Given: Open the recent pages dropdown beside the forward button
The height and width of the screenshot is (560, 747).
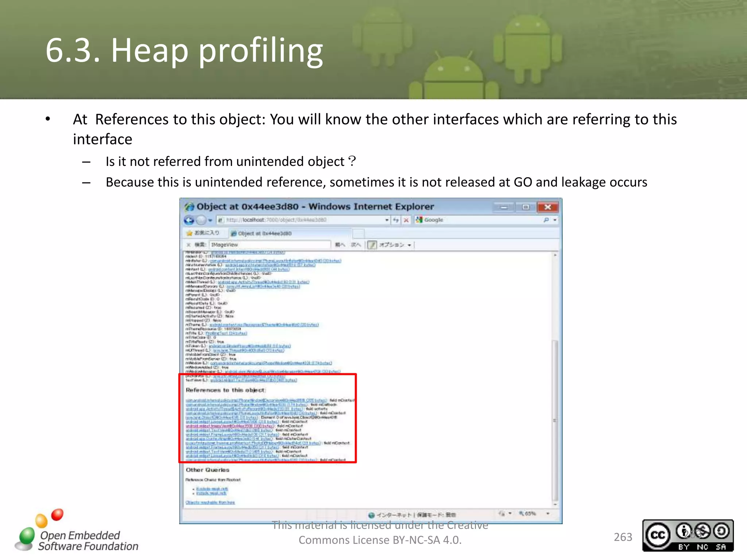Looking at the screenshot, I should coord(210,220).
